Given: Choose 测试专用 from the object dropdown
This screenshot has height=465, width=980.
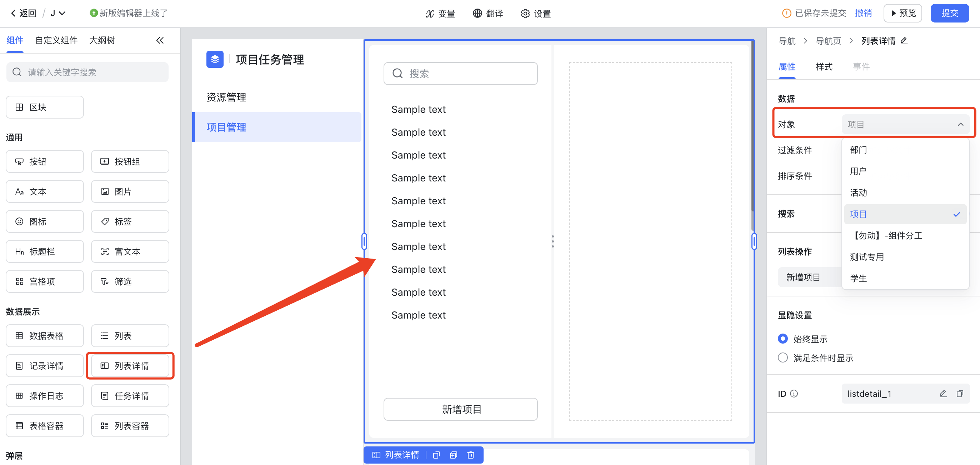Looking at the screenshot, I should point(905,257).
